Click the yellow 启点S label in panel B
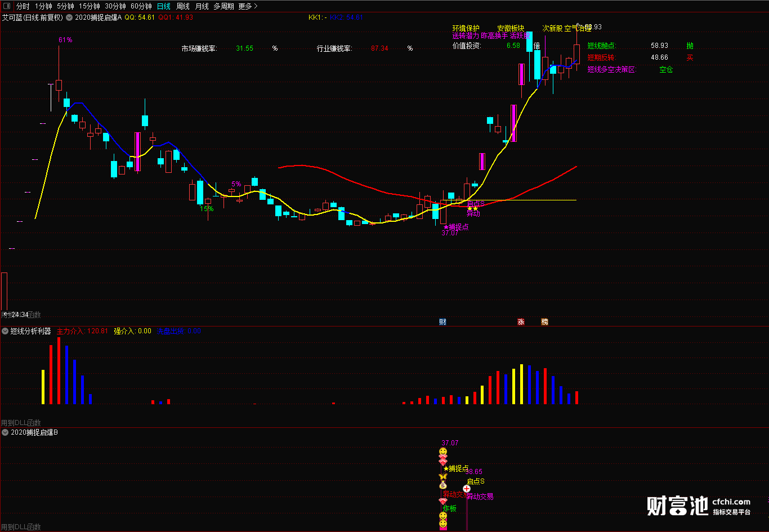This screenshot has height=532, width=769. [x=476, y=481]
